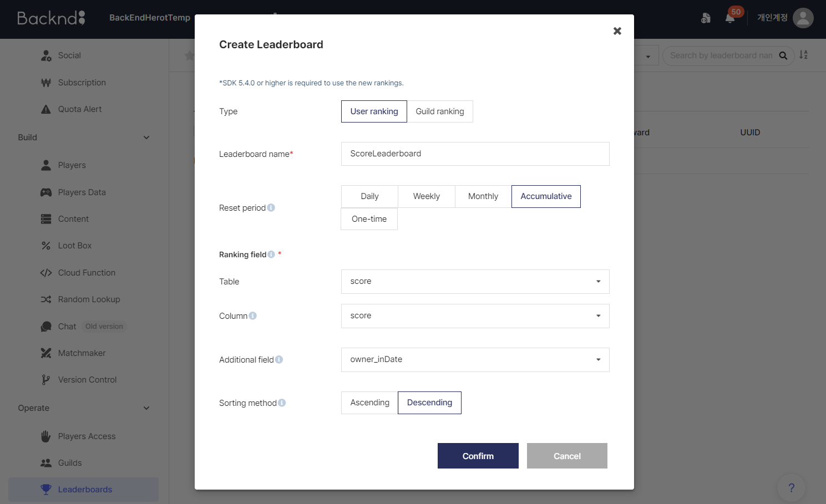Click the Reset period info icon
The image size is (826, 504).
(x=271, y=208)
